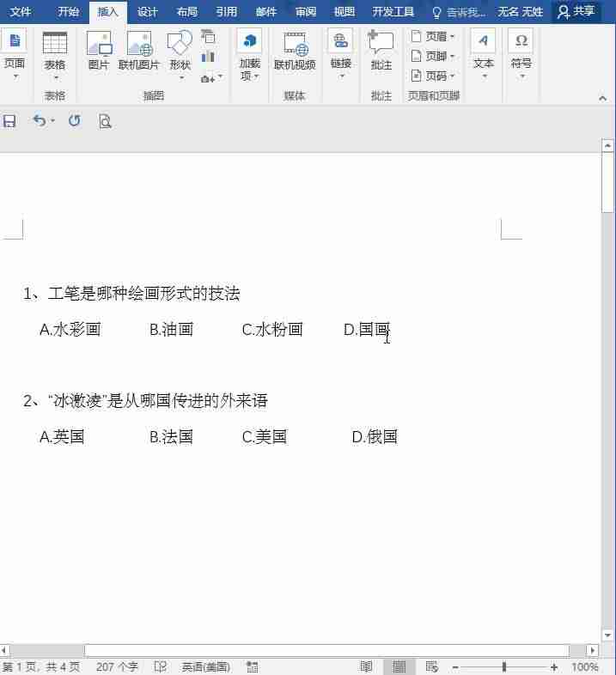Screen dimensions: 616x675
Task: Open the Header (页眉) dropdown
Action: (x=432, y=37)
